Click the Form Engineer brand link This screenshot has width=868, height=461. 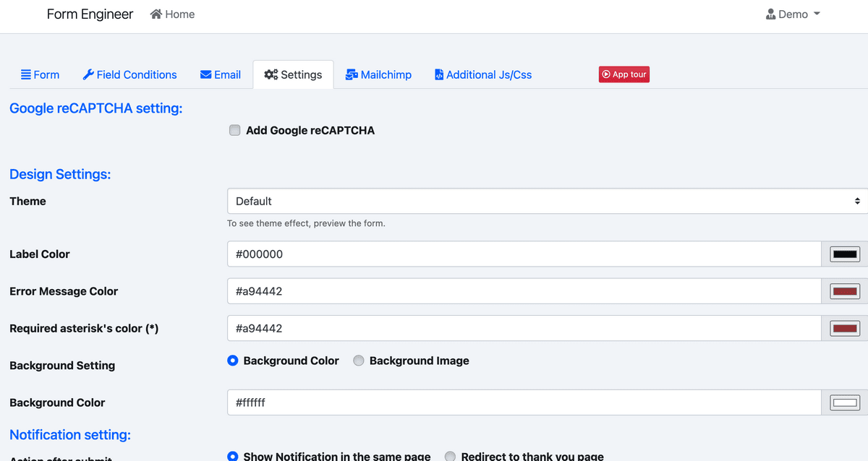pyautogui.click(x=90, y=14)
